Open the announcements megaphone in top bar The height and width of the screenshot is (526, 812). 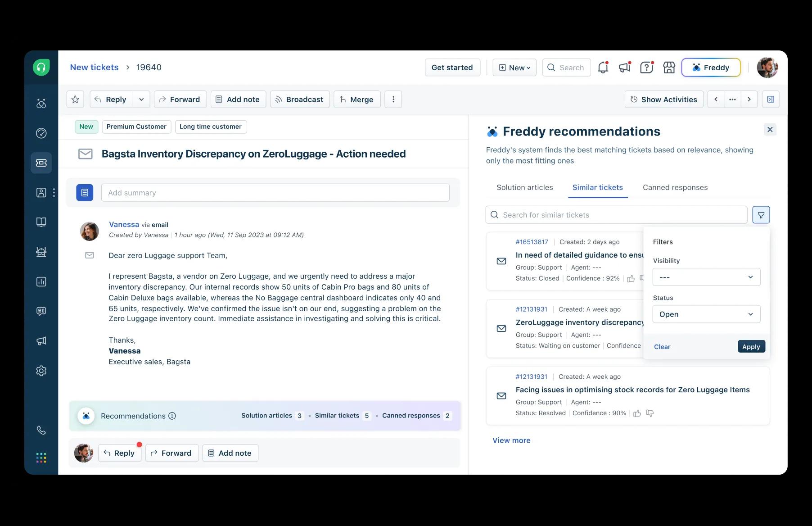[625, 68]
